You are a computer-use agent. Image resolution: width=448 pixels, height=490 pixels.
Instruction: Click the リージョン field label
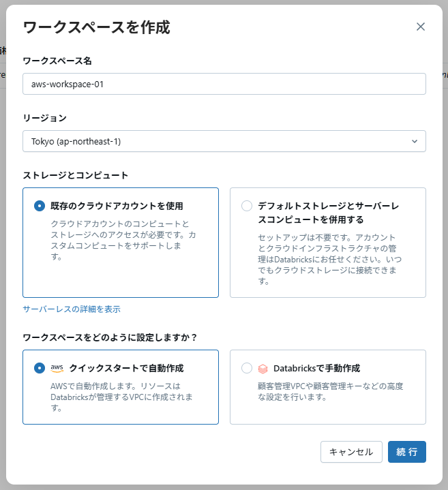point(44,118)
